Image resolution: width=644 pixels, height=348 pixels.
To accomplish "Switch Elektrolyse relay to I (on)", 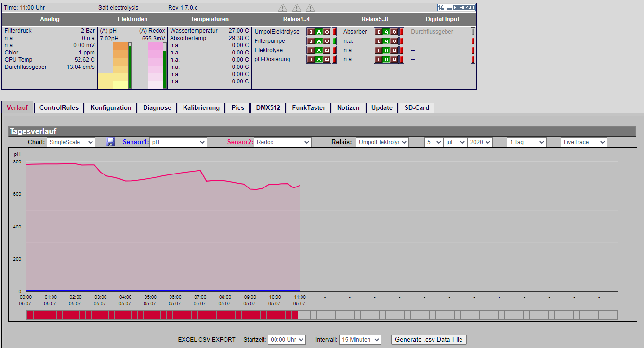I will [x=311, y=50].
